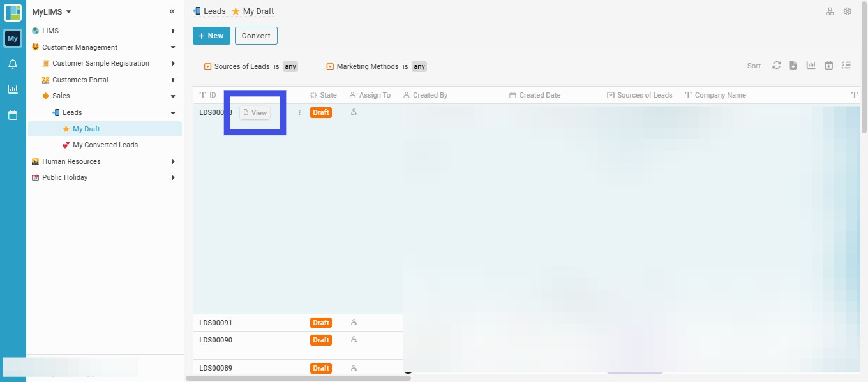Open the Marketing Methods filter
Viewport: 868px width, 382px height.
tap(377, 66)
